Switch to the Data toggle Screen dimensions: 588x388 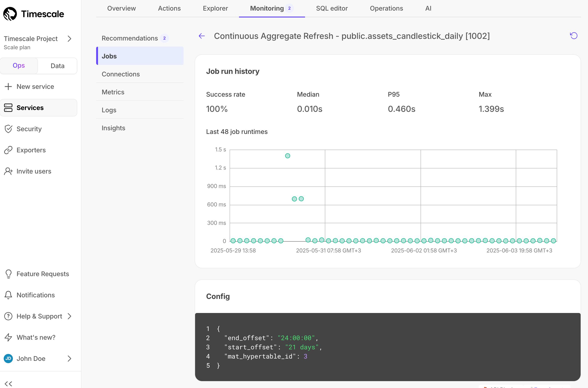coord(57,66)
